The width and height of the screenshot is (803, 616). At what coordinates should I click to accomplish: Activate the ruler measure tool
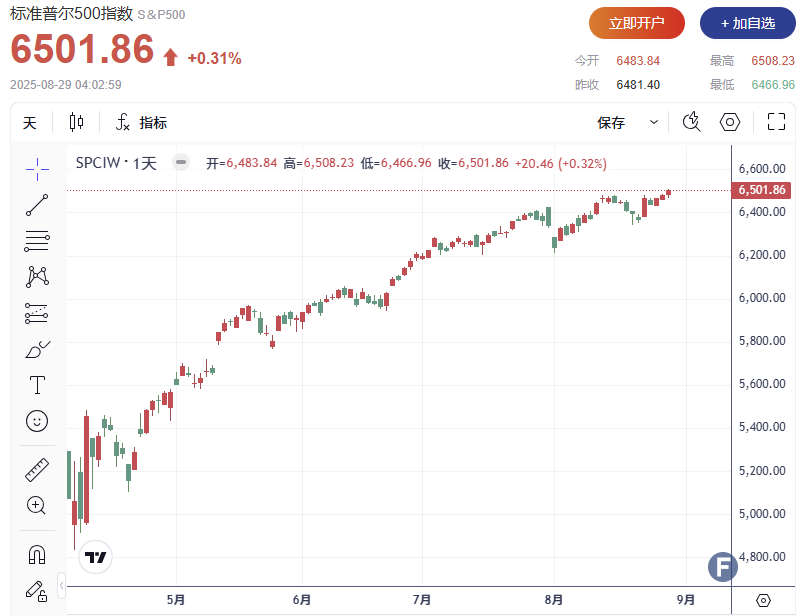point(37,470)
